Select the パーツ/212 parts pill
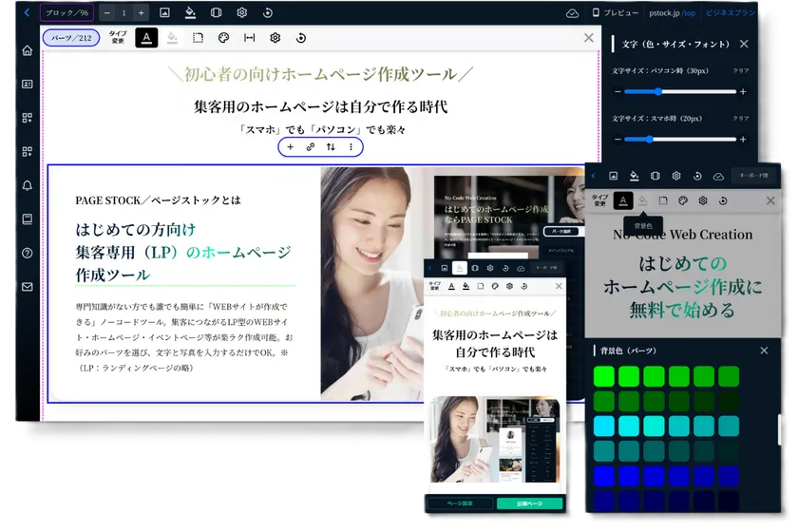798x532 pixels. pos(71,38)
